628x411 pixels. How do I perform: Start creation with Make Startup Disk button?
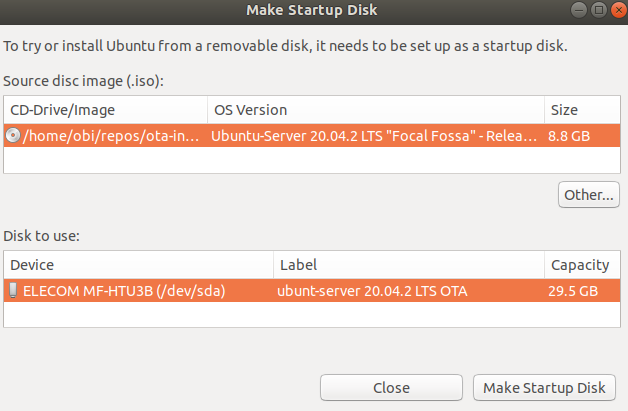(544, 388)
